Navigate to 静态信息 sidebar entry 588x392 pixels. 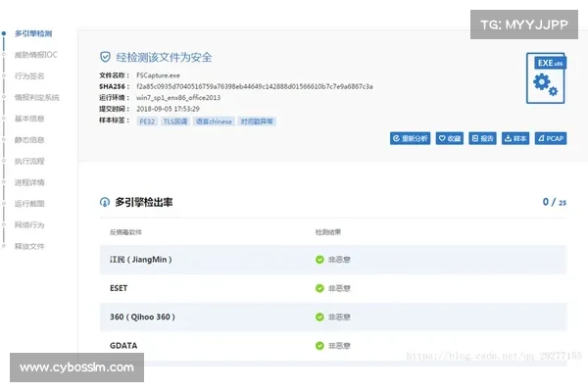29,140
